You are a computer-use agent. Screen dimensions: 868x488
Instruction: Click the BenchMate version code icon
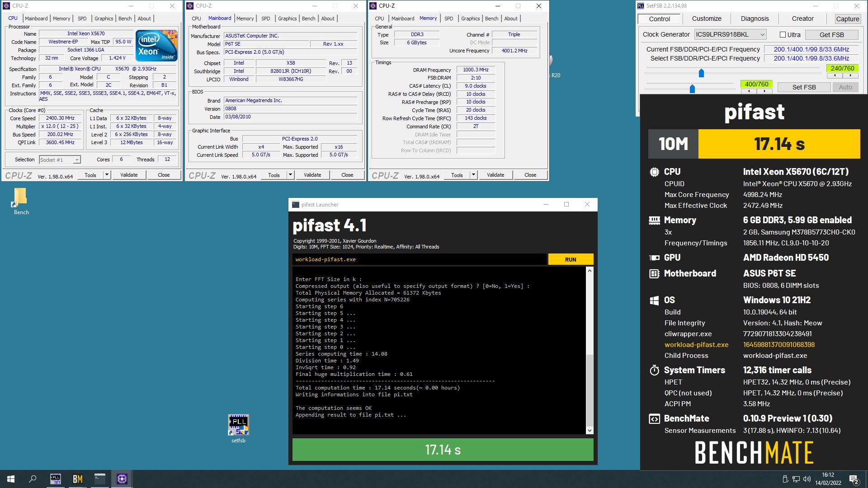[654, 418]
